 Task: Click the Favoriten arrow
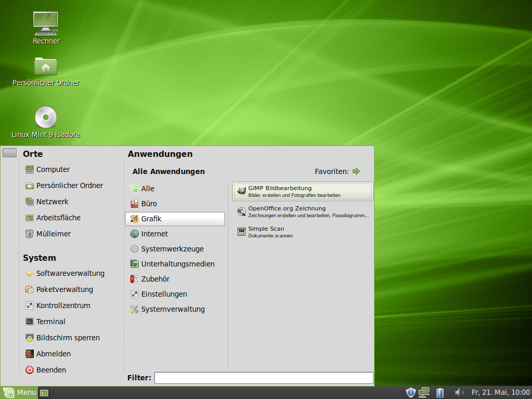[x=357, y=171]
